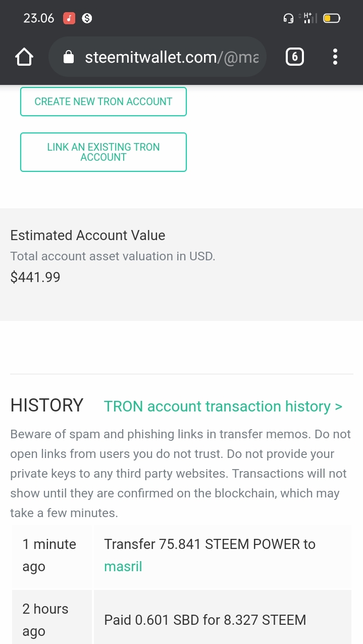Open the three-dot browser menu
The image size is (363, 644).
(x=335, y=57)
